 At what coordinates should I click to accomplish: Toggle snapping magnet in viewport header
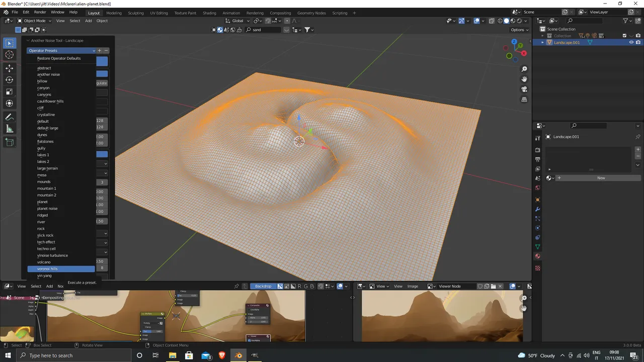coord(268,21)
